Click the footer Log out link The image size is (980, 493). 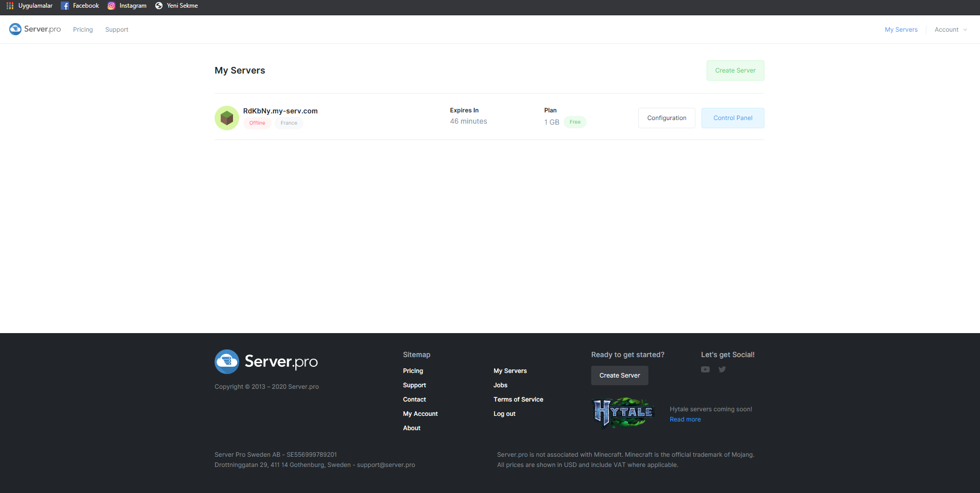(x=504, y=414)
